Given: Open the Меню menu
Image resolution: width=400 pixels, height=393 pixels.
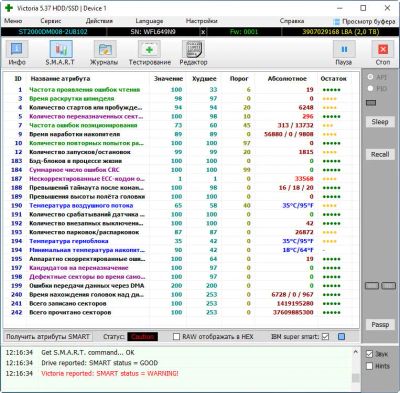Looking at the screenshot, I should pyautogui.click(x=13, y=21).
